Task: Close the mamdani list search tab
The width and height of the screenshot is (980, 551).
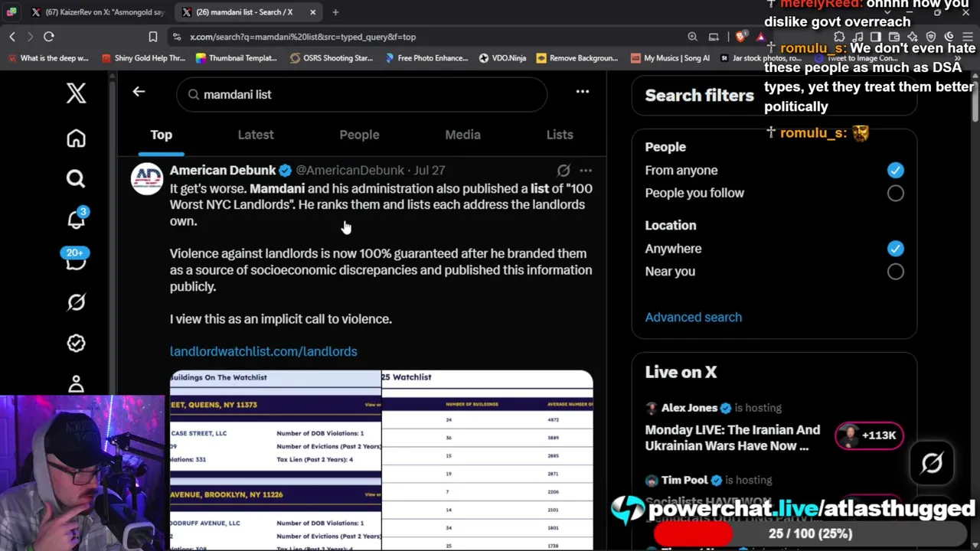Action: pos(312,12)
